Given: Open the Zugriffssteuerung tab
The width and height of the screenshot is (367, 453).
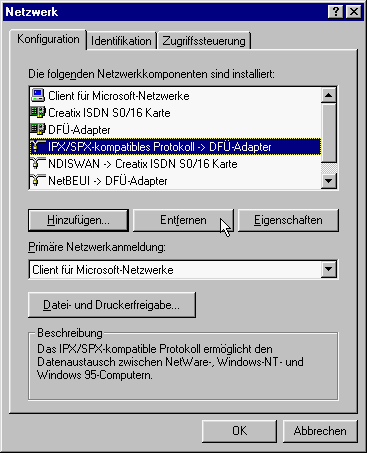Looking at the screenshot, I should [x=204, y=41].
